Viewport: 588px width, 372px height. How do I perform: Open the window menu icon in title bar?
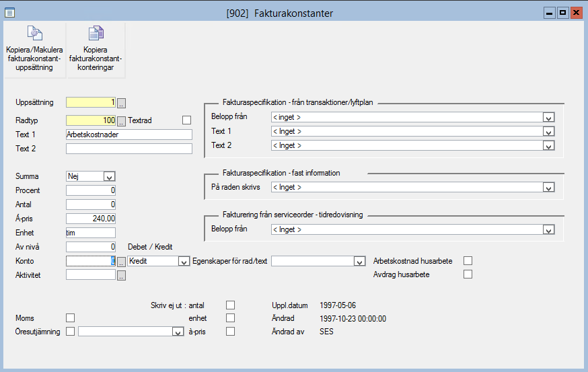coord(9,13)
